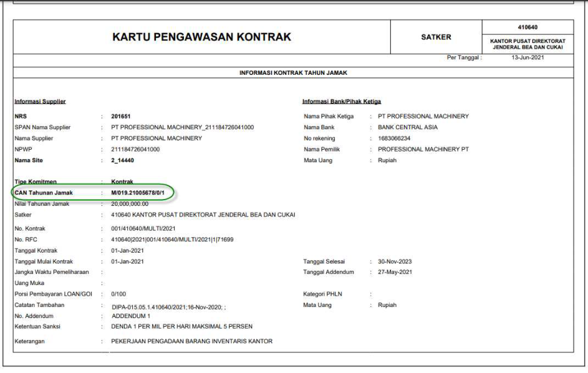Select the ADDENDUM 1 value
This screenshot has width=588, height=373.
132,316
